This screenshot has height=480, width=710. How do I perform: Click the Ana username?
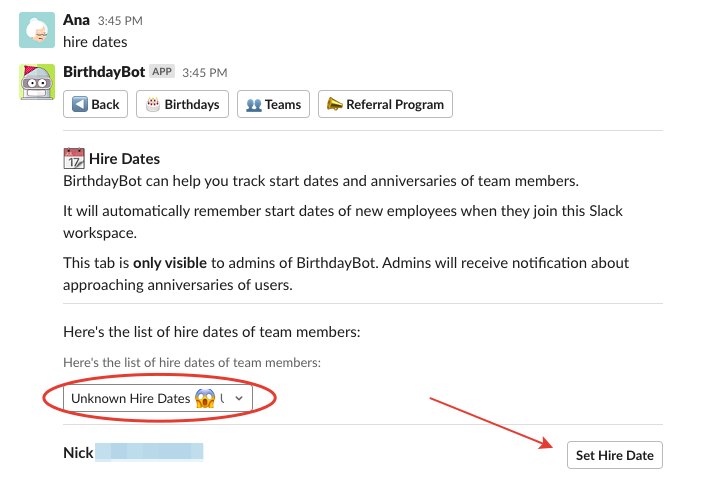(x=76, y=20)
